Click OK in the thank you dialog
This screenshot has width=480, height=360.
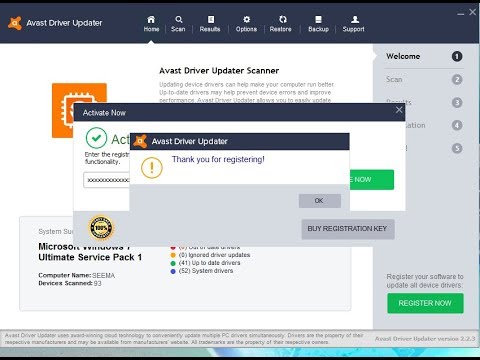320,201
